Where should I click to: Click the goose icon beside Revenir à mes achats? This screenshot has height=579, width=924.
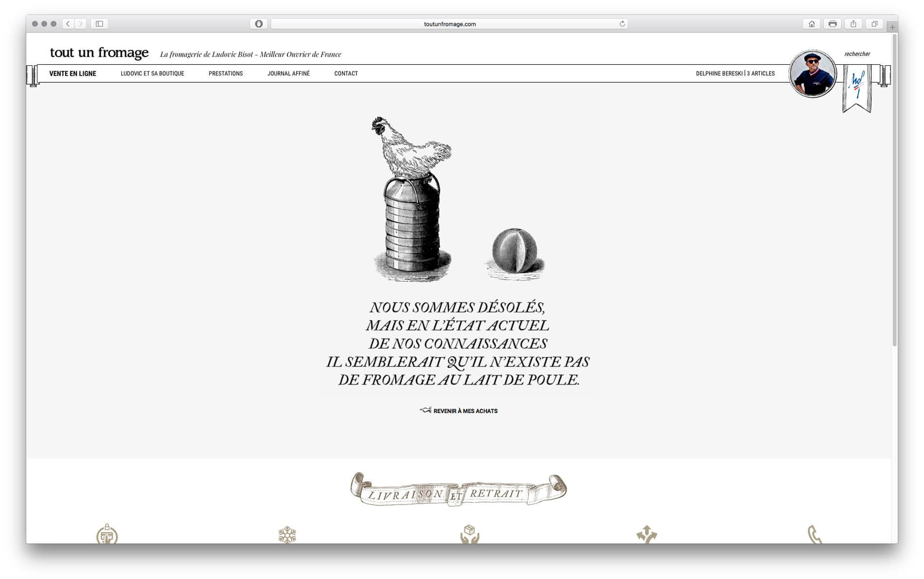click(x=426, y=411)
